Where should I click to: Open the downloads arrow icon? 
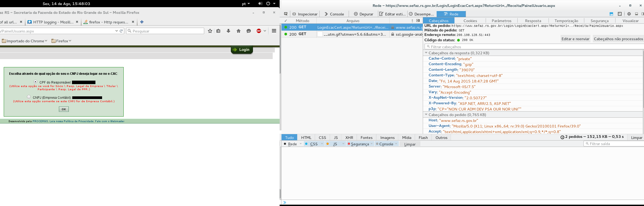pyautogui.click(x=228, y=31)
